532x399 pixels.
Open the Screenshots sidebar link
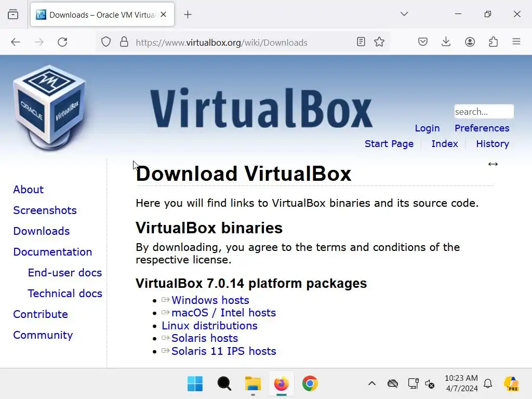[45, 210]
